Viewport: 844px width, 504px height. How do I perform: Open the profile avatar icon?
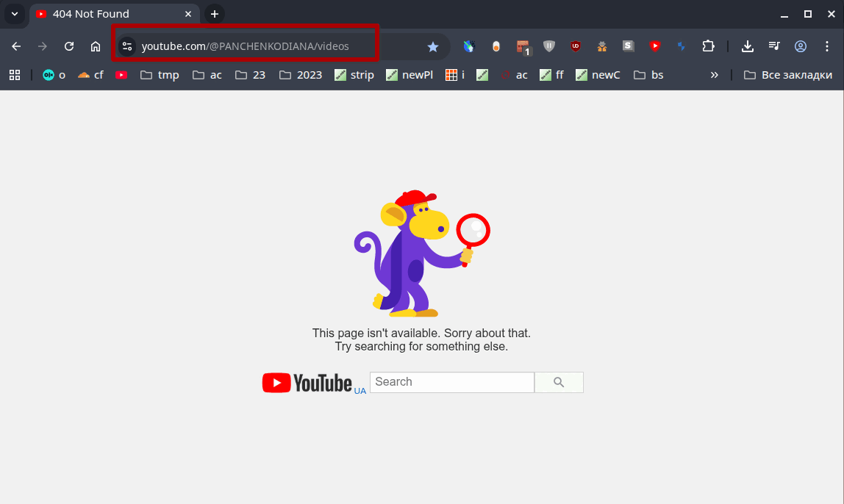pyautogui.click(x=801, y=46)
